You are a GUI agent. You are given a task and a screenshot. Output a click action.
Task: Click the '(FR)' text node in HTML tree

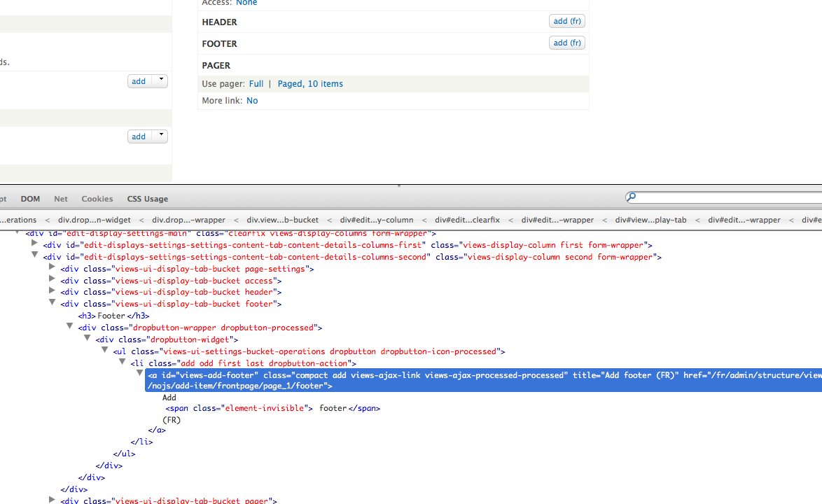(172, 420)
